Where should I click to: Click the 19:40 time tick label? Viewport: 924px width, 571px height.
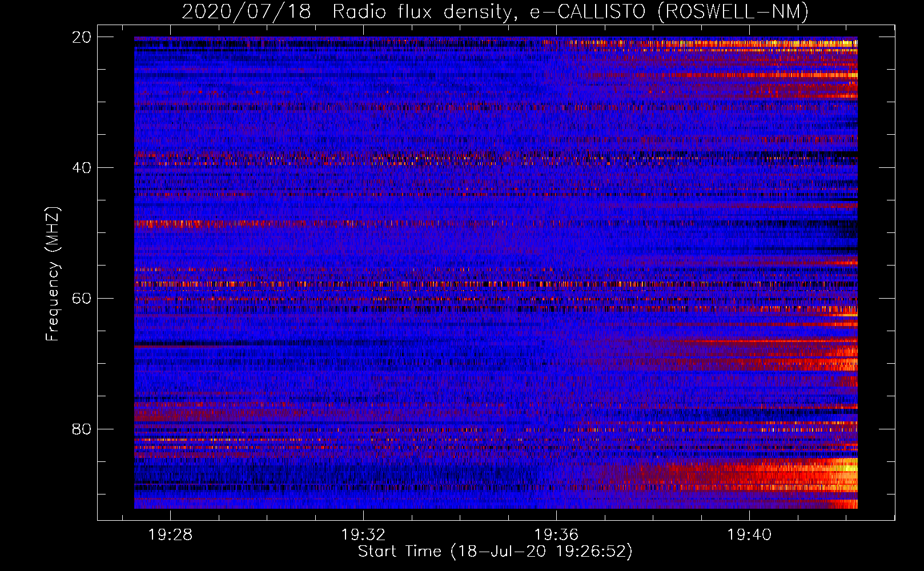pos(749,535)
